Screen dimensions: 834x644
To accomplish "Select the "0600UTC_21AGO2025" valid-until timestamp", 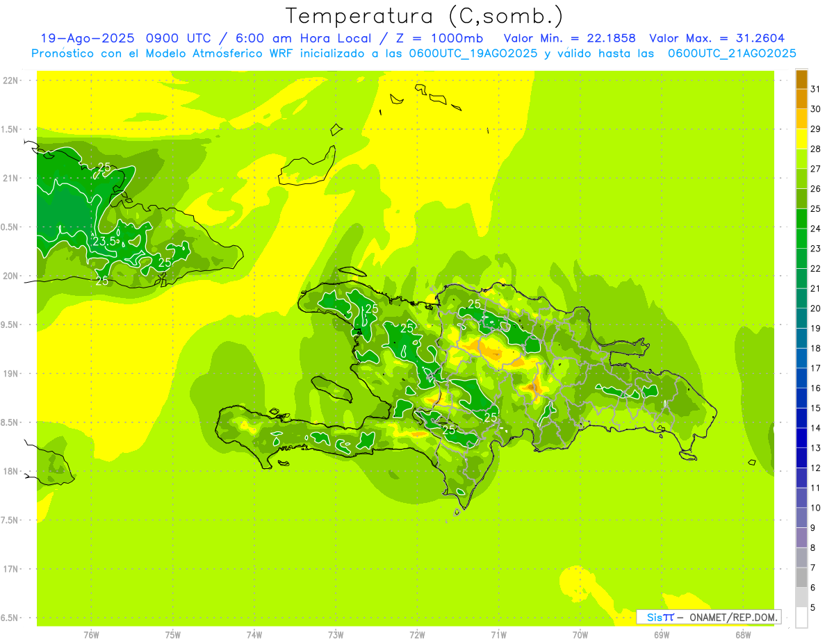I will [x=732, y=53].
